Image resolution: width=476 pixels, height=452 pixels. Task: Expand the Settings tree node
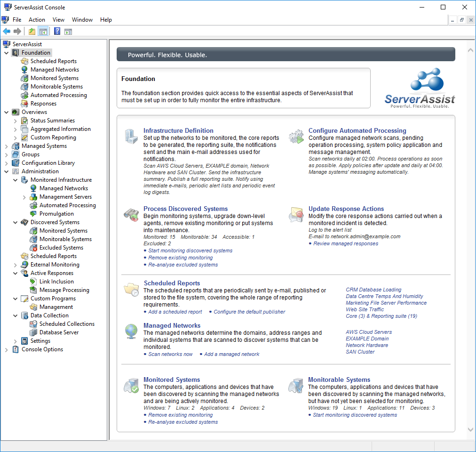coord(15,341)
